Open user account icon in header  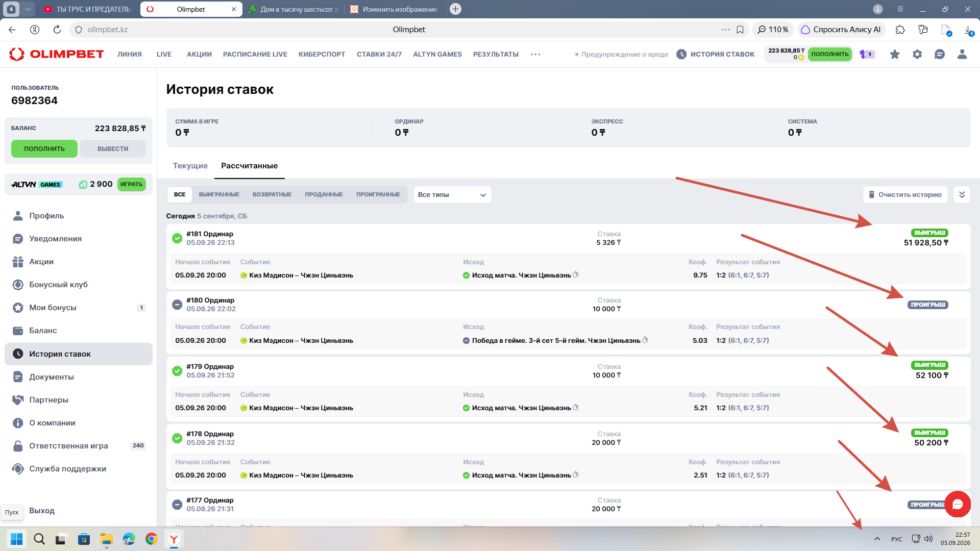click(962, 54)
